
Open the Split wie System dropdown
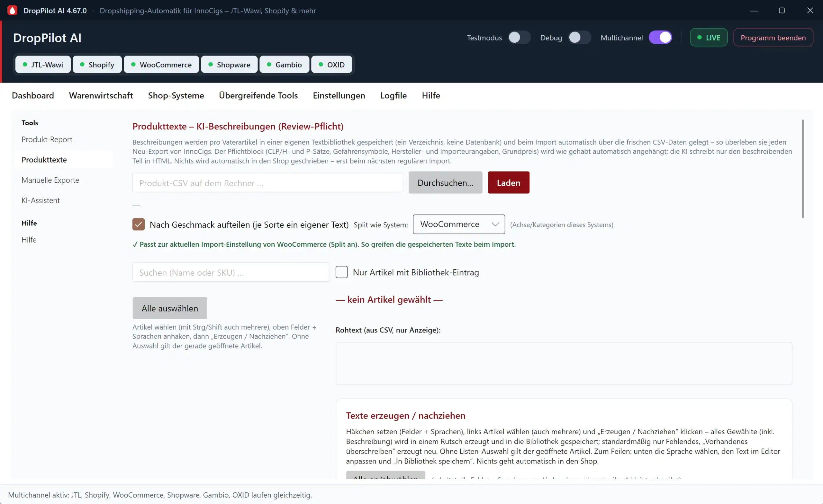tap(458, 224)
